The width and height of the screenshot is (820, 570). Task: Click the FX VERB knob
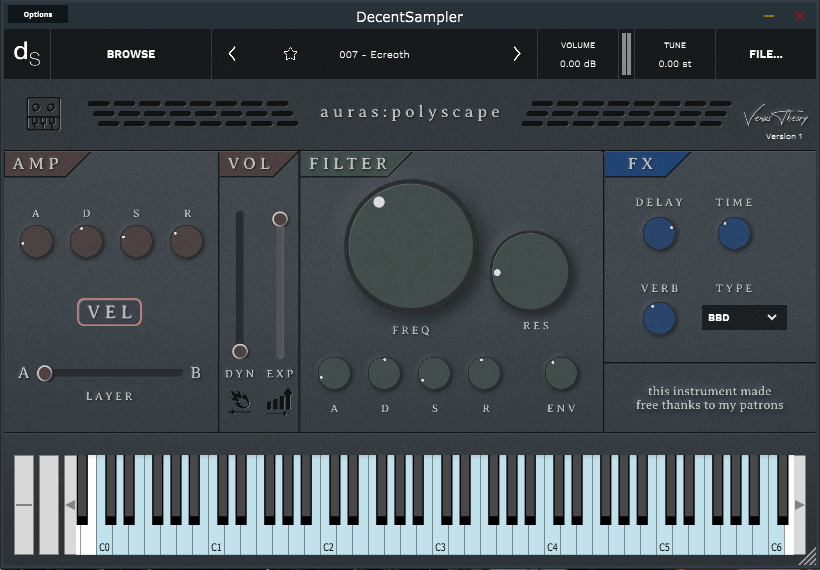click(659, 318)
